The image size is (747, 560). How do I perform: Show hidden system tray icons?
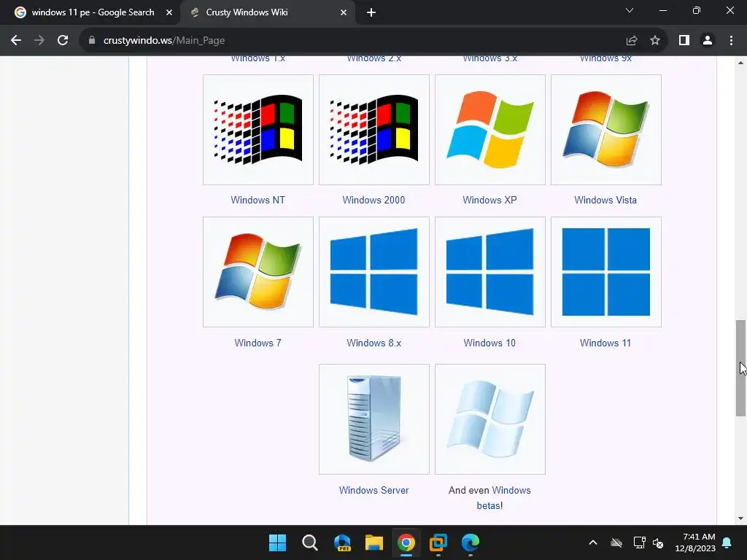593,542
